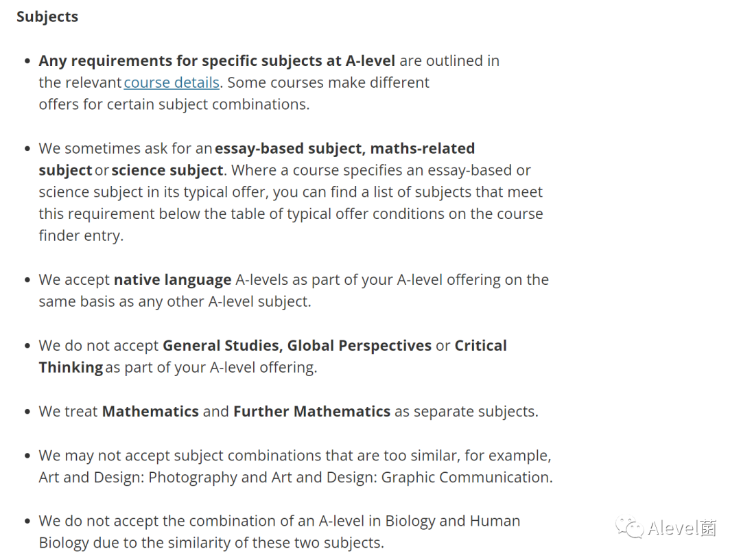This screenshot has height=560, width=741.
Task: Click the Subjects heading
Action: 47,16
